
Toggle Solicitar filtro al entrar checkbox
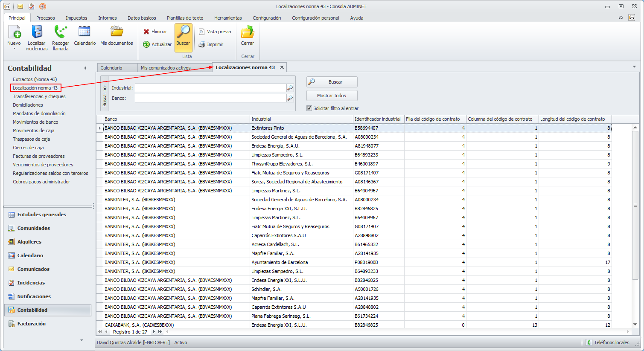pyautogui.click(x=309, y=108)
